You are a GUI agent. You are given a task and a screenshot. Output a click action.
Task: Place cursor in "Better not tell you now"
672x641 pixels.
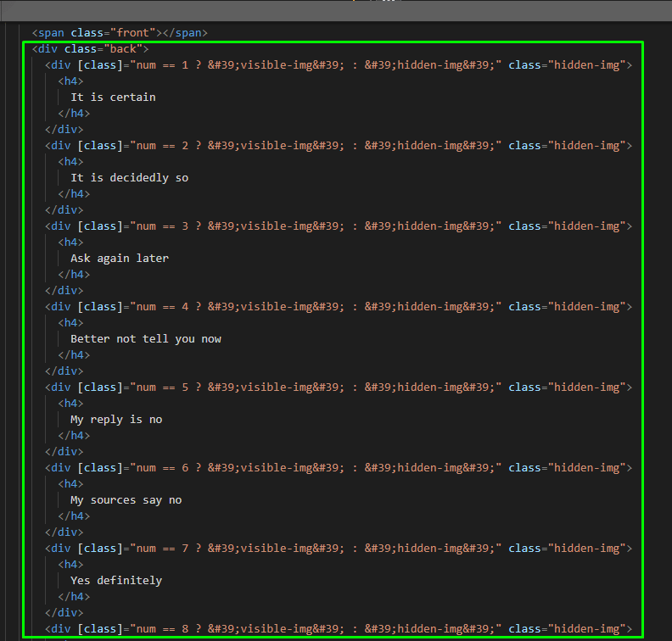(145, 339)
